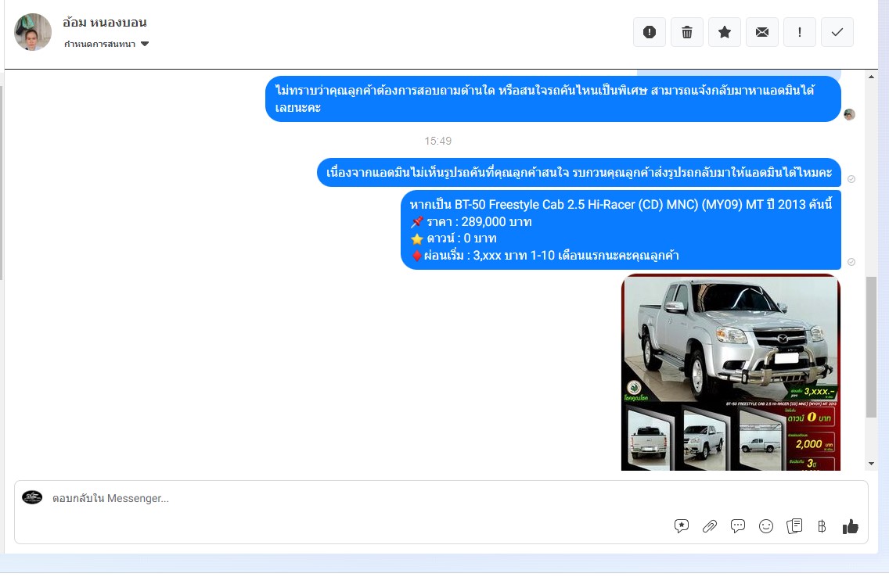The width and height of the screenshot is (889, 588).
Task: Select message with BT-50 price 289,000 บาท
Action: 621,230
